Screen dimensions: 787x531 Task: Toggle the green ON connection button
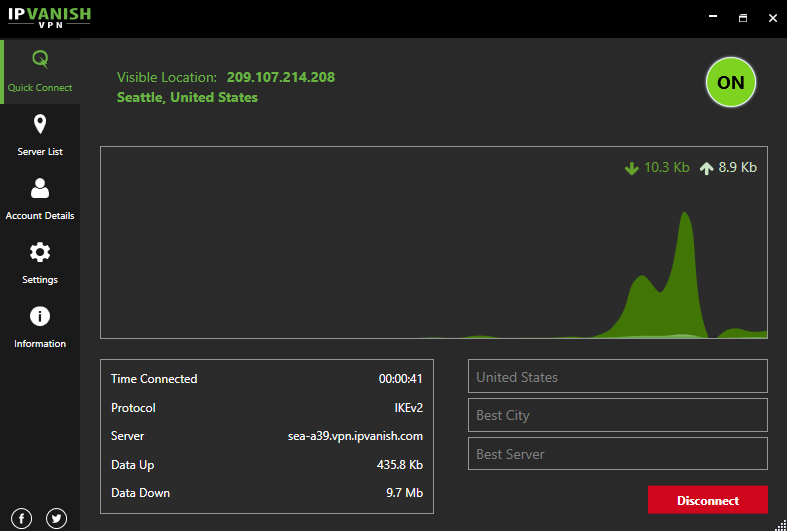730,82
